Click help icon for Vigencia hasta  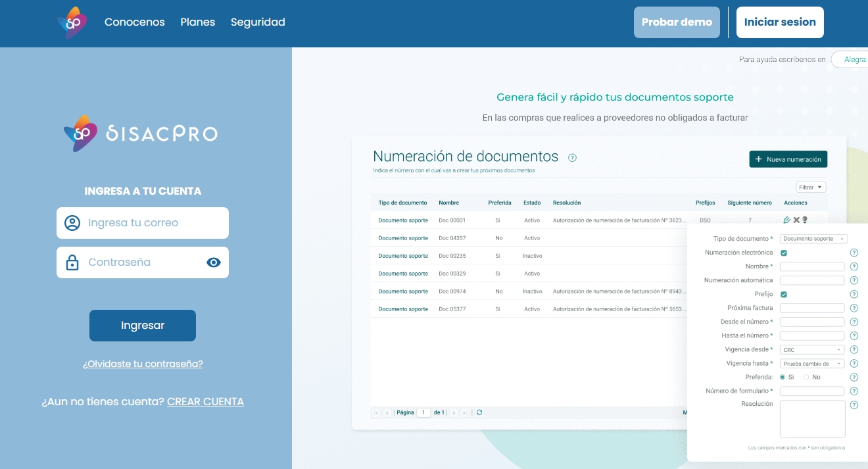854,363
